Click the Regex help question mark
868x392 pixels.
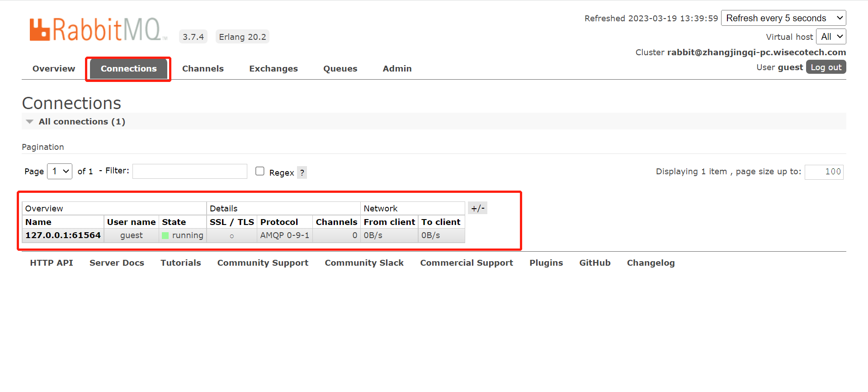click(302, 172)
